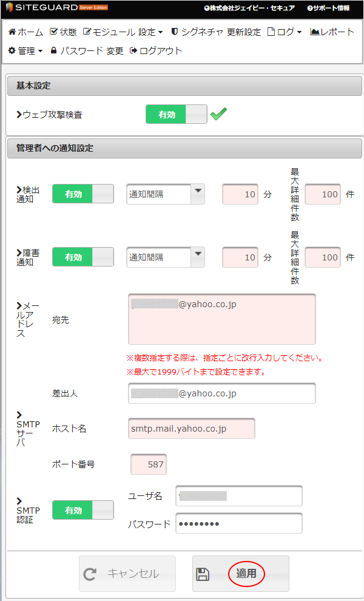Image resolution: width=364 pixels, height=601 pixels.
Task: Click the lock icon beside パスワード 変更
Action: tap(53, 50)
